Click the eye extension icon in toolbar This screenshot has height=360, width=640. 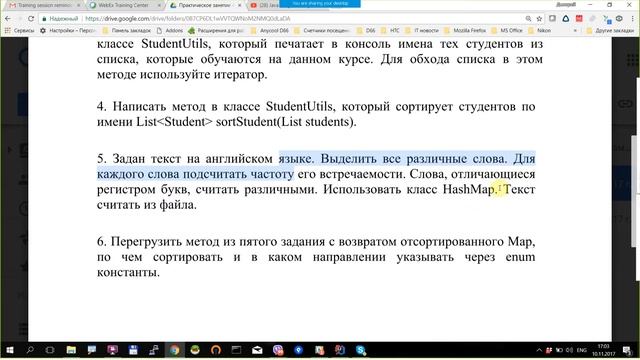pos(620,19)
